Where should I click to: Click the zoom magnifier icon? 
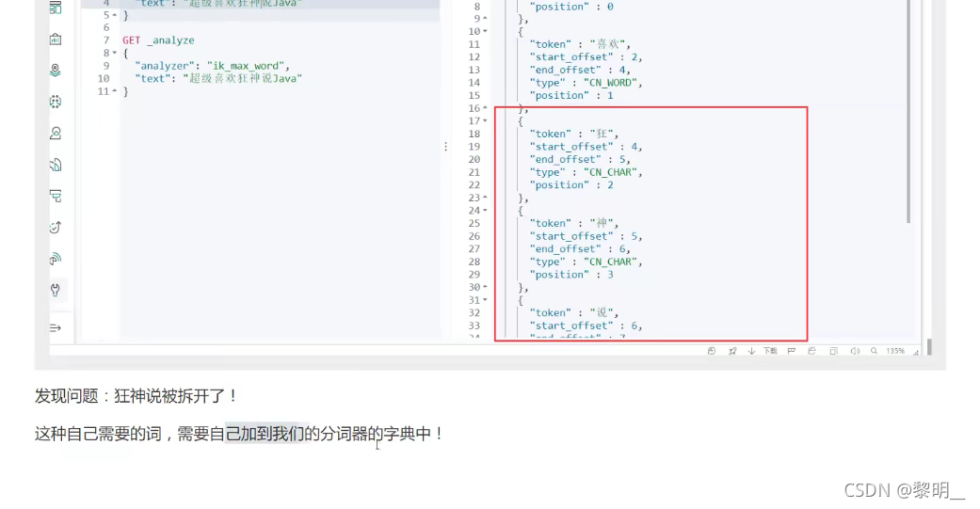click(874, 351)
